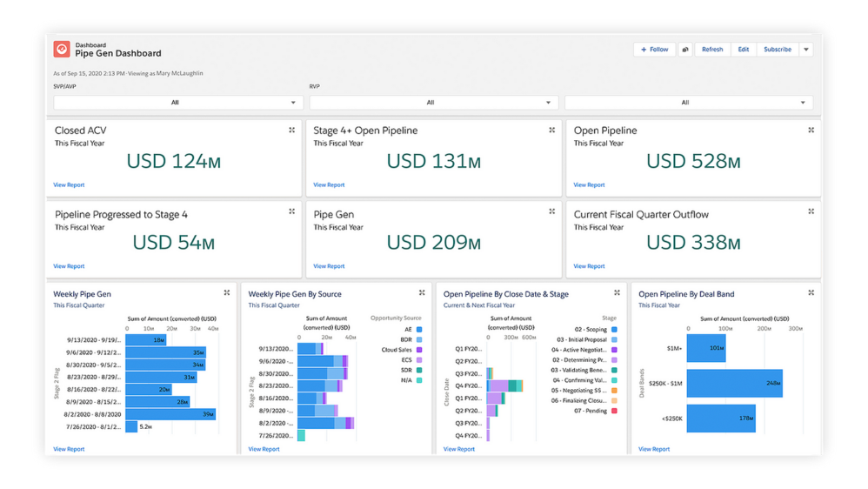Click the USD 209M Pipe Gen value
Image resolution: width=868 pixels, height=489 pixels.
tap(434, 243)
